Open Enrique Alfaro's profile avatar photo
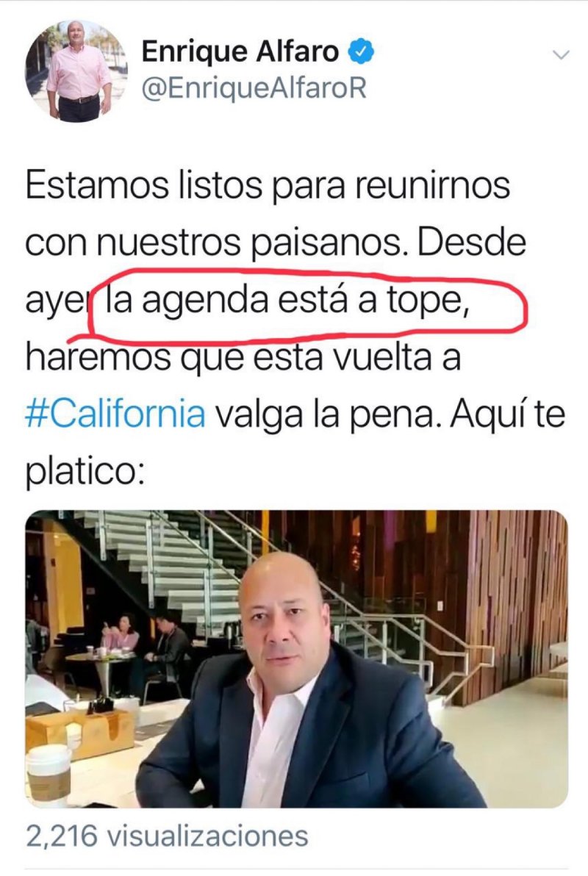Screen dimensions: 588x876 (76, 72)
